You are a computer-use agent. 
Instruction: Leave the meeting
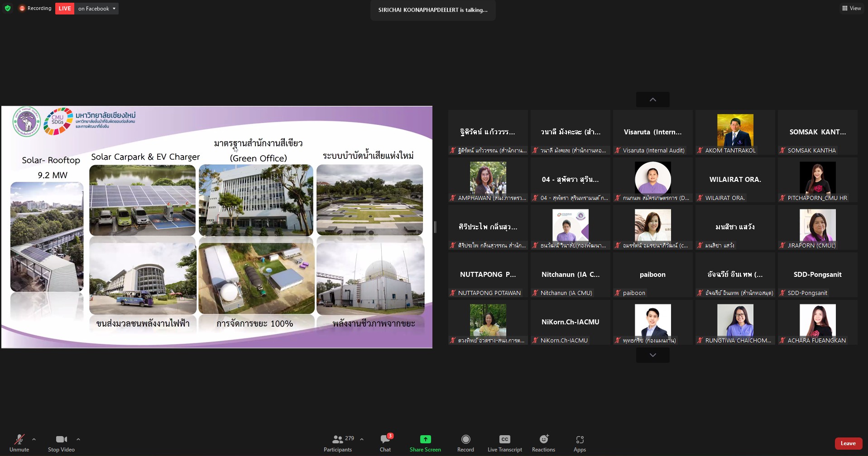point(848,443)
